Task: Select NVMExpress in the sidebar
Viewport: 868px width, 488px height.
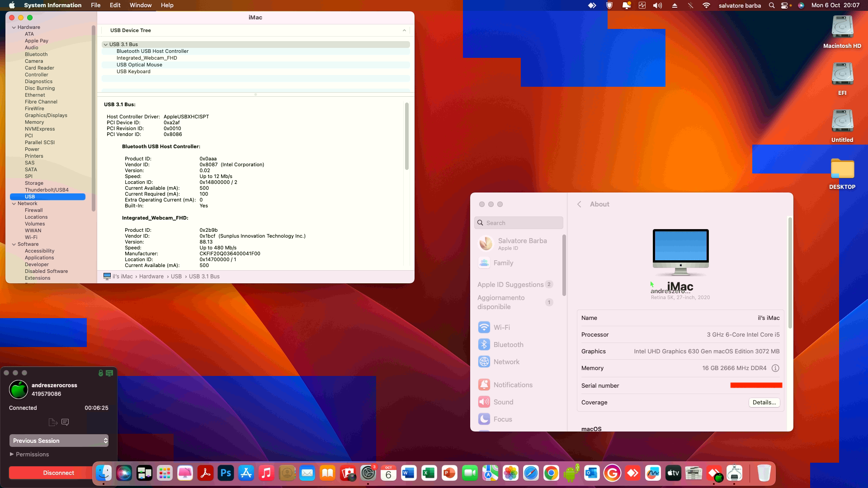Action: tap(40, 129)
